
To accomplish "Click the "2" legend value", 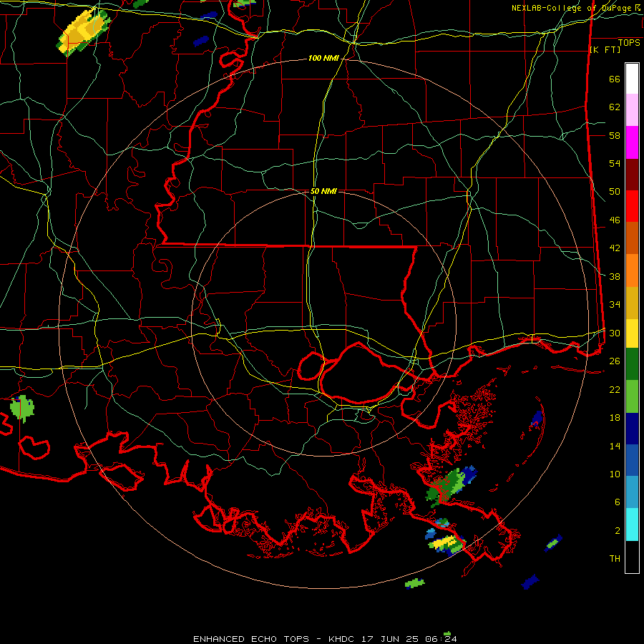I will tap(618, 531).
